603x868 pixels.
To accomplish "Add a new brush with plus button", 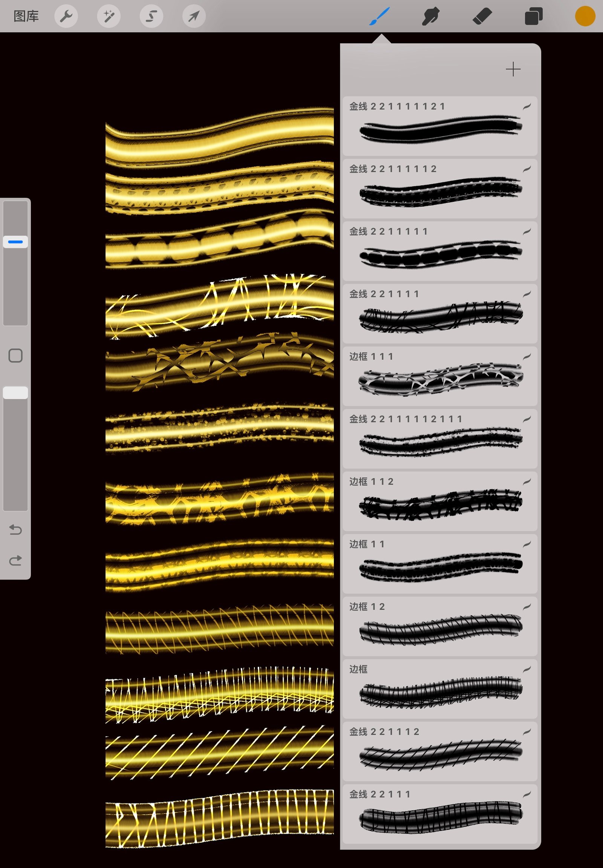I will (513, 69).
